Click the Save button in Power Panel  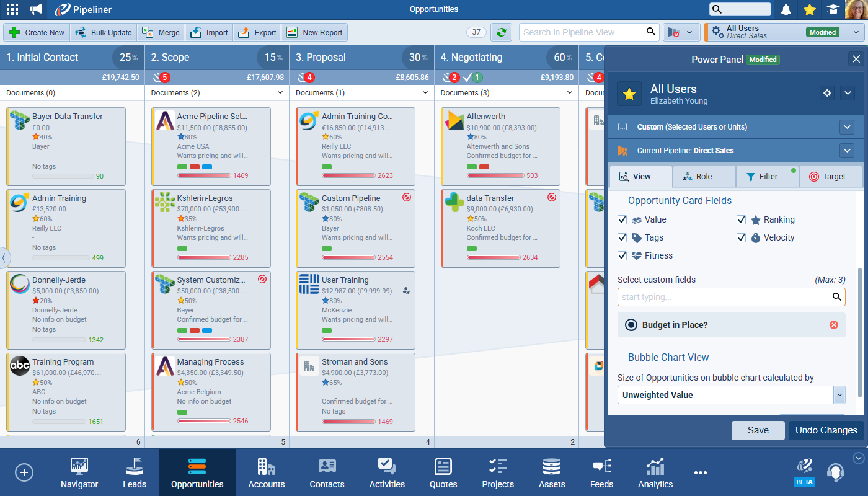[758, 430]
